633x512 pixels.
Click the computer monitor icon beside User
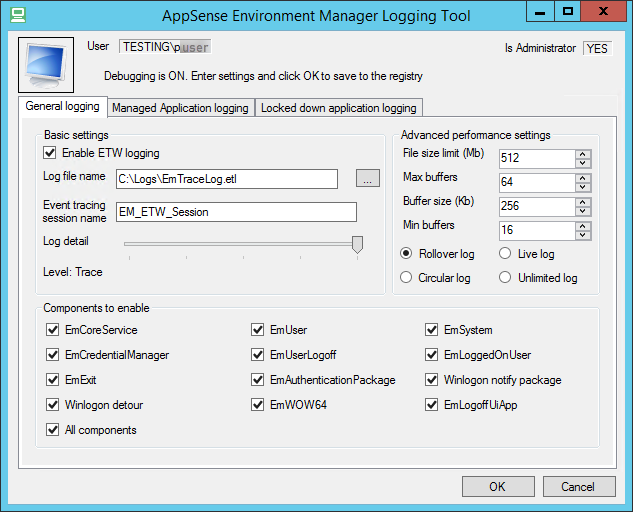tap(46, 65)
